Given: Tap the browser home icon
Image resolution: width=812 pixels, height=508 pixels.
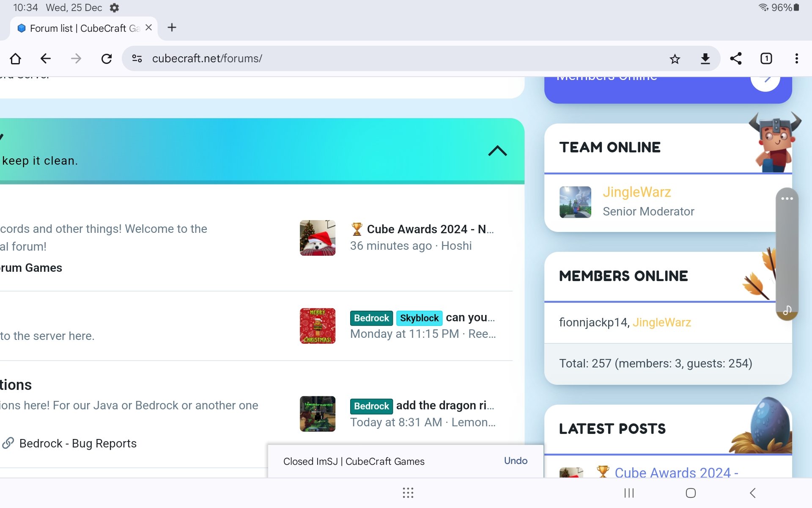Looking at the screenshot, I should point(16,58).
